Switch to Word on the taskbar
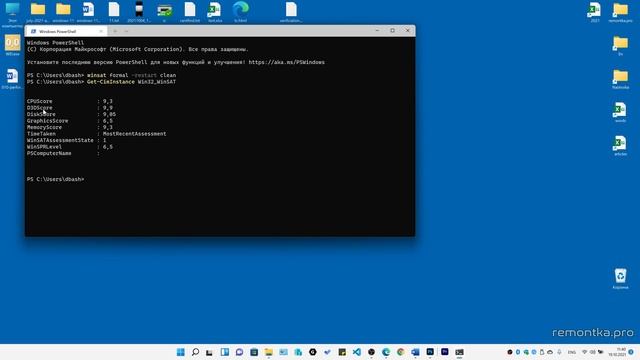Image resolution: width=640 pixels, height=360 pixels. (416, 352)
